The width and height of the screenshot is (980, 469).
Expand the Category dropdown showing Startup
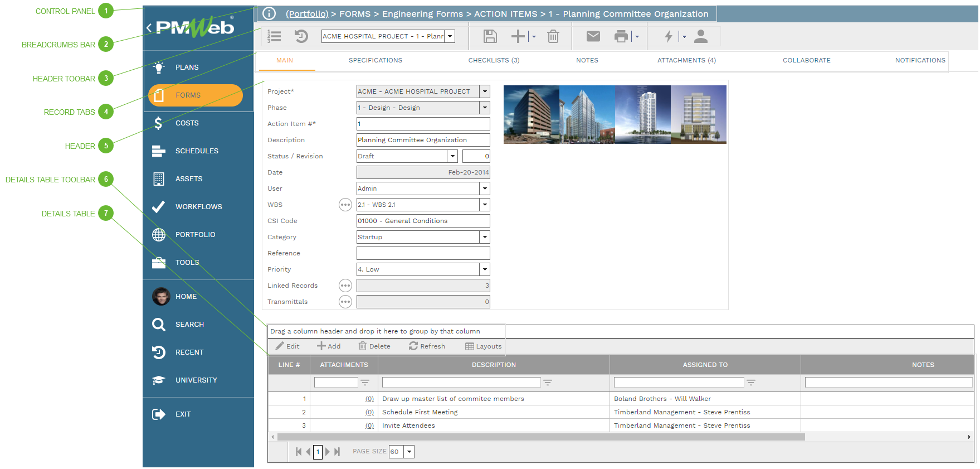tap(485, 237)
